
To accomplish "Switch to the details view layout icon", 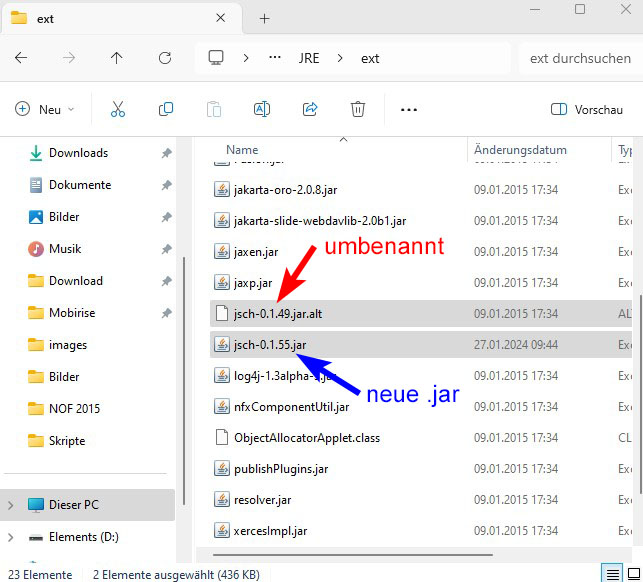I will 611,573.
